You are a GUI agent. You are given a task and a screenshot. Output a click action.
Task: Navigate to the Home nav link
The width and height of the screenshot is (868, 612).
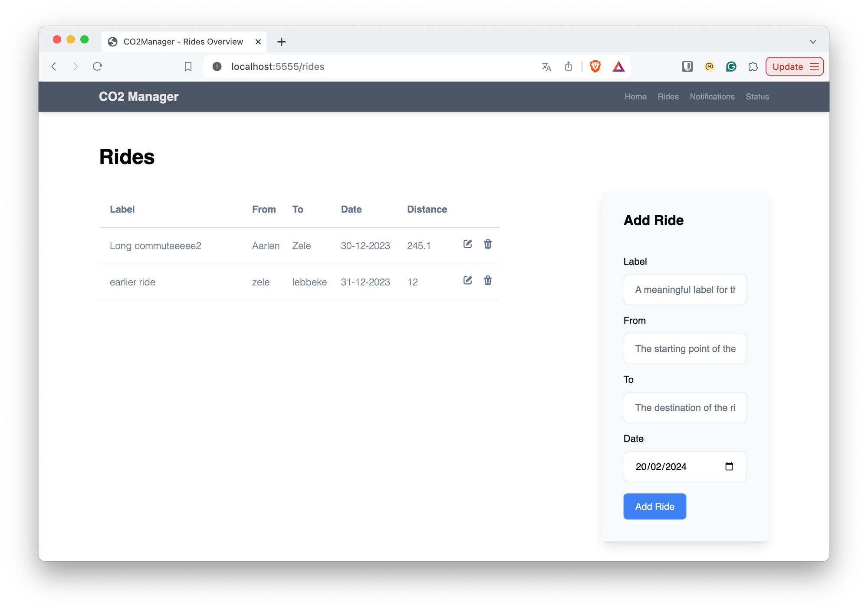[635, 97]
